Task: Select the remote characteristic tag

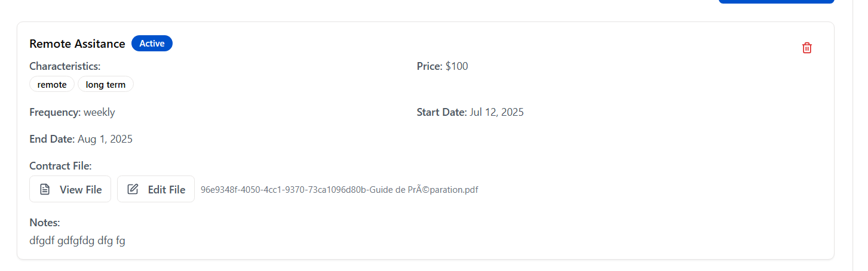Action: click(52, 85)
